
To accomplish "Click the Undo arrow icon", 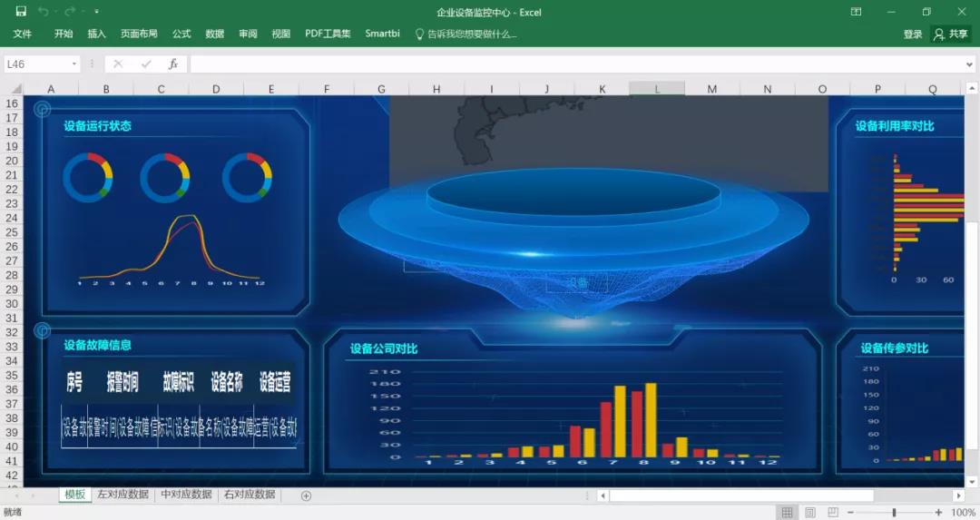I will (x=43, y=12).
